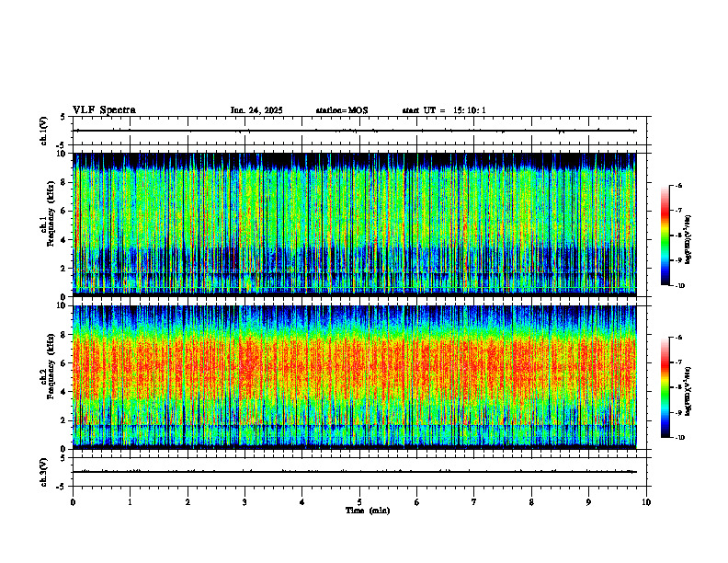The image size is (728, 563).
Task: Click time axis tick label "0"
Action: 73,502
